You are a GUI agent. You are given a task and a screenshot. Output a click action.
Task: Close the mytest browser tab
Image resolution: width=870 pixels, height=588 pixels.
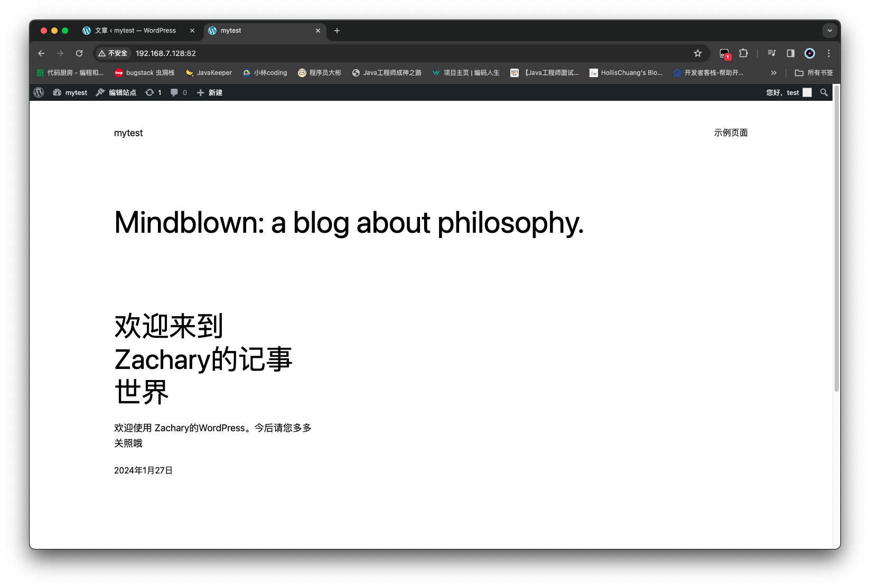[x=318, y=31]
